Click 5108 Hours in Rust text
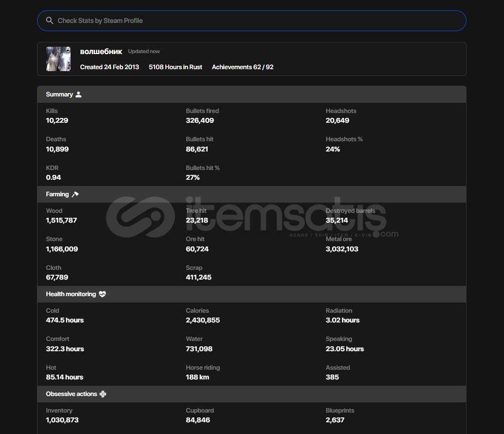Screen dimensions: 504x434 175,67
